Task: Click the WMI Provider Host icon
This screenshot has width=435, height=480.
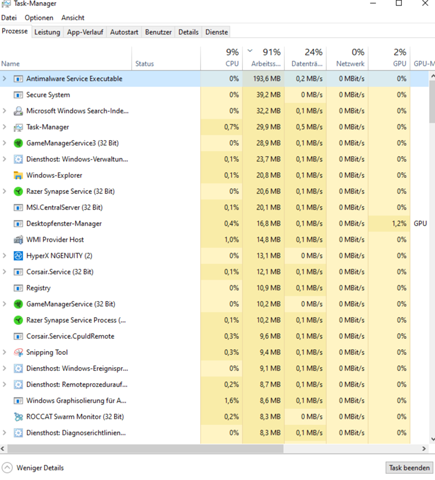Action: coord(18,240)
